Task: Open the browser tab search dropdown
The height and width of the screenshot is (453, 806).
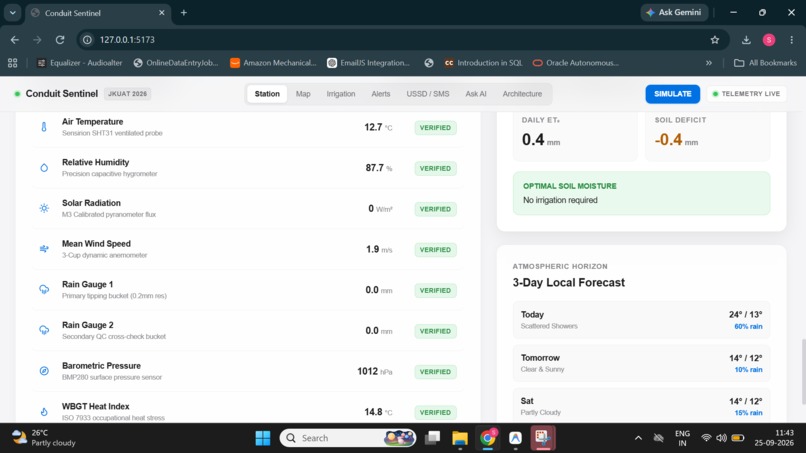Action: tap(12, 12)
